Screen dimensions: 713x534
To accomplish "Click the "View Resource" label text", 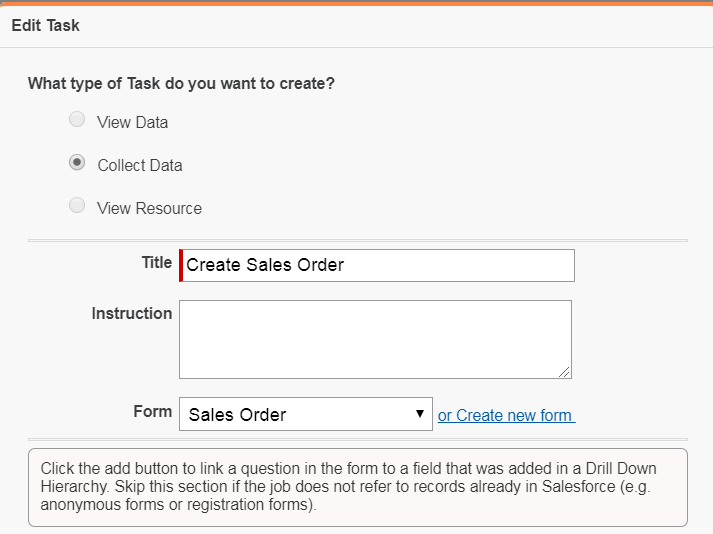I will pos(149,209).
